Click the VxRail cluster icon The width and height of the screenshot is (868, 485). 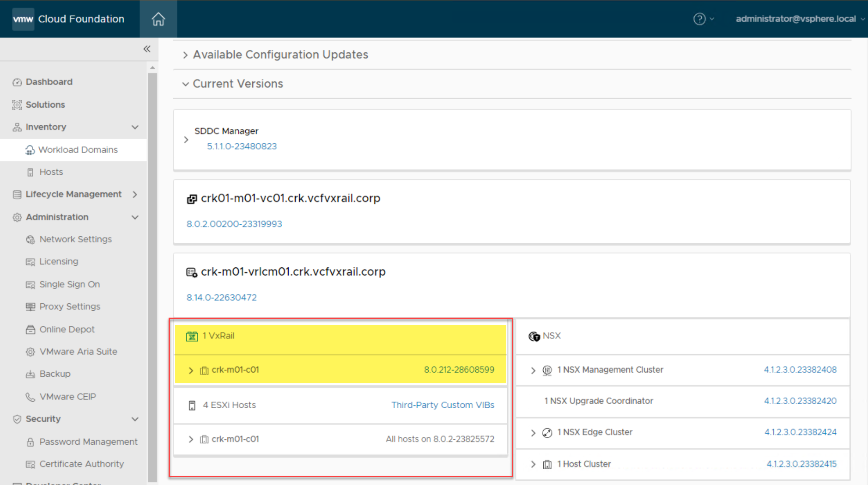click(x=192, y=336)
